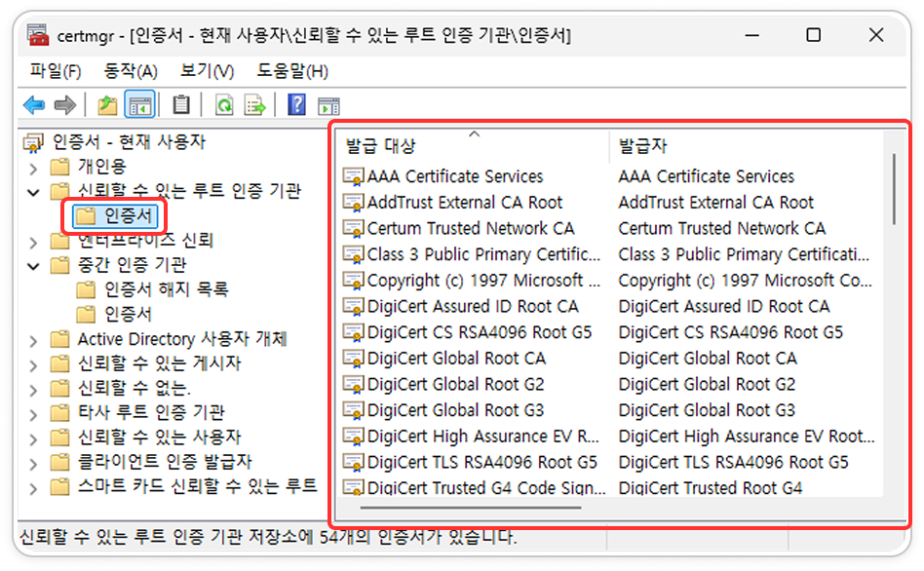Click Copyright (c) 1997 Microsoft certificate icon

[x=353, y=280]
